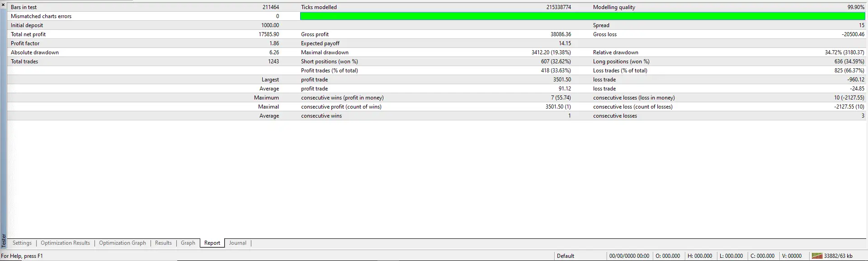Open the Journal tab
This screenshot has height=261, width=868.
238,243
